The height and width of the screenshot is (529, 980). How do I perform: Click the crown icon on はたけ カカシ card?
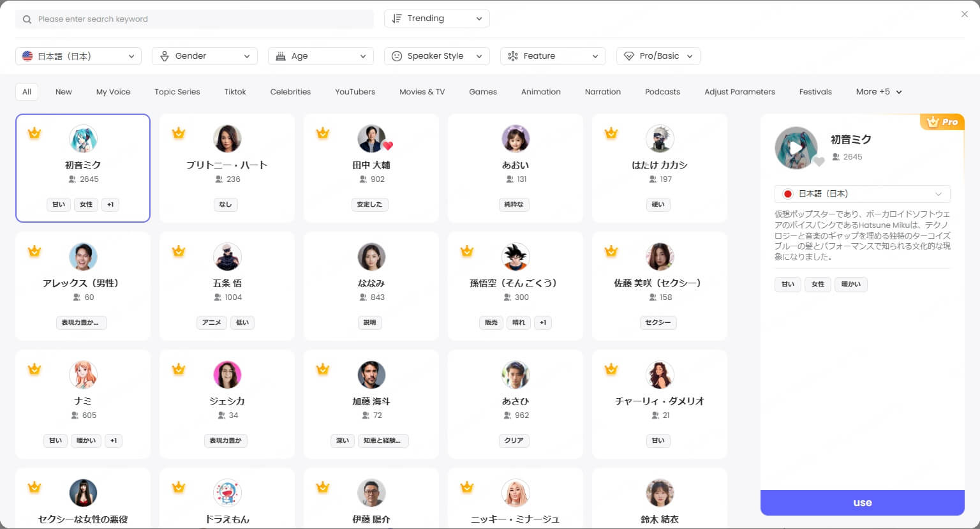click(x=611, y=133)
